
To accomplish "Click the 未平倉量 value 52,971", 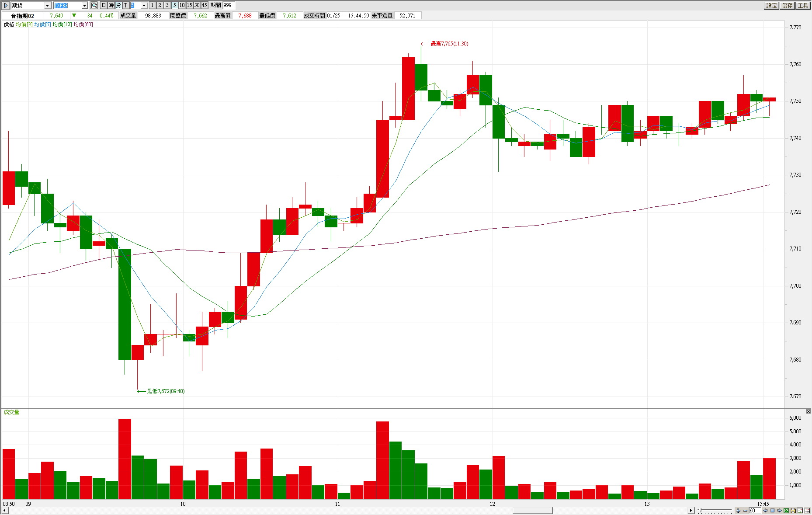I will click(x=407, y=16).
